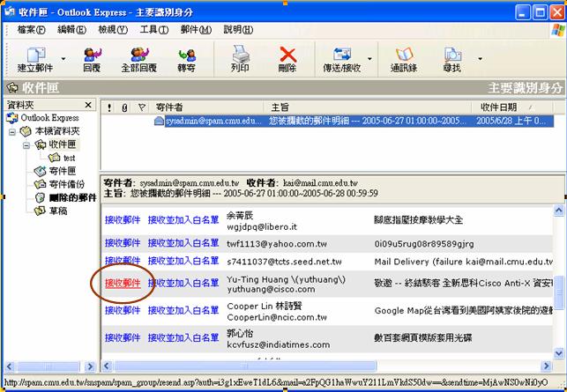Viewport: 567px width, 392px height.
Task: Select Outlook Express root in folder tree
Action: point(42,118)
